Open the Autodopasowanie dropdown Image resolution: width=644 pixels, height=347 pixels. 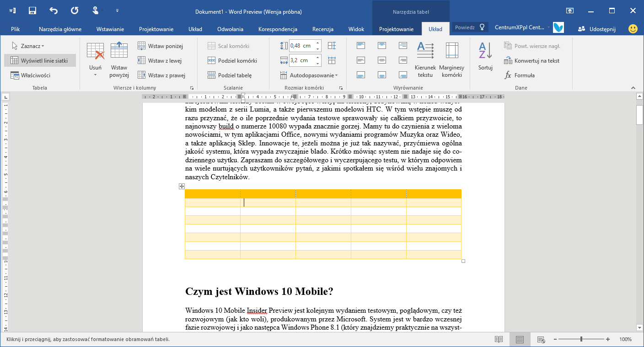point(309,75)
